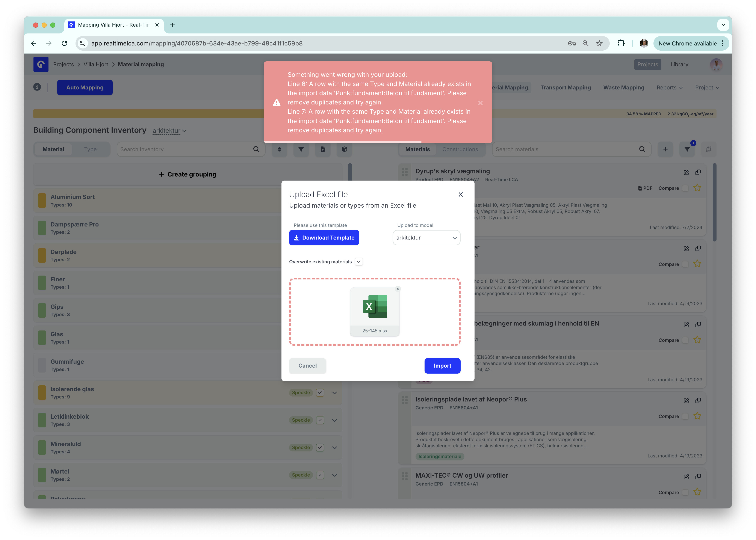Remove the 25-145.xlsx file from upload
This screenshot has height=540, width=756.
398,289
